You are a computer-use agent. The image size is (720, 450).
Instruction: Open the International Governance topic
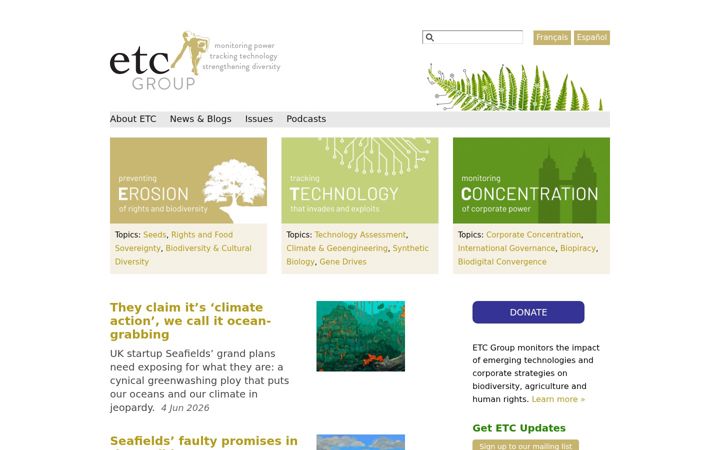(506, 248)
